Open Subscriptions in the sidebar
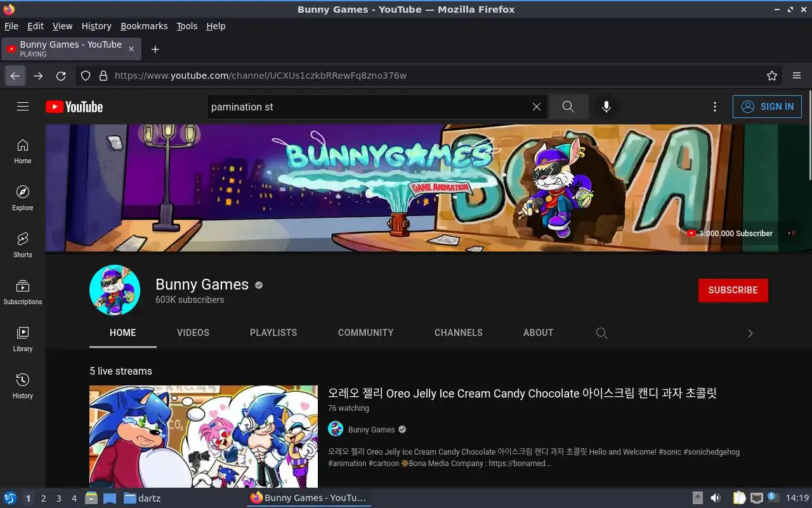 (23, 292)
